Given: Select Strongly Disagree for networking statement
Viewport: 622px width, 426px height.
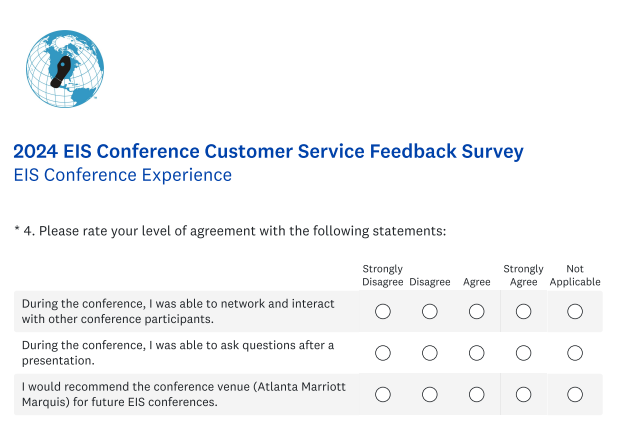Looking at the screenshot, I should click(x=382, y=312).
